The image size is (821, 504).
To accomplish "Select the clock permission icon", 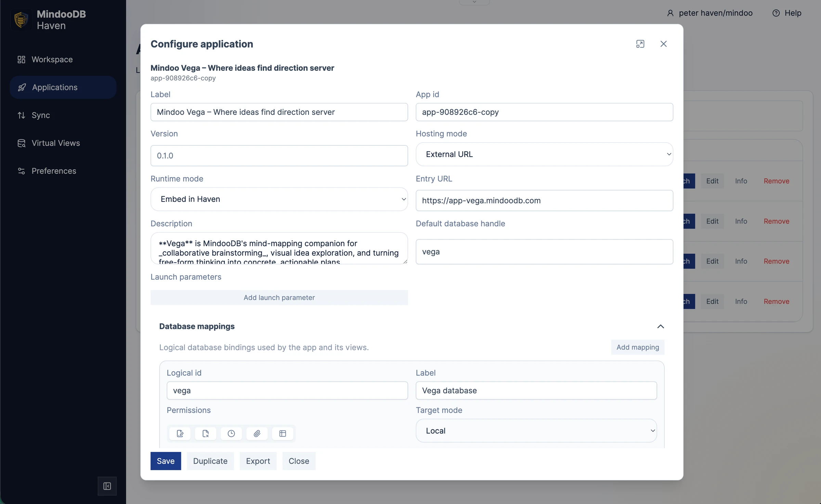I will click(x=231, y=433).
